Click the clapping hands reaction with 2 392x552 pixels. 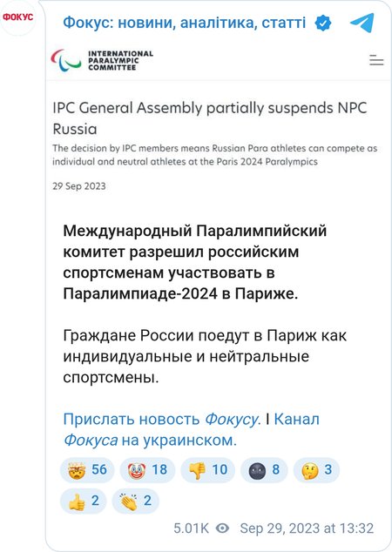click(x=135, y=501)
